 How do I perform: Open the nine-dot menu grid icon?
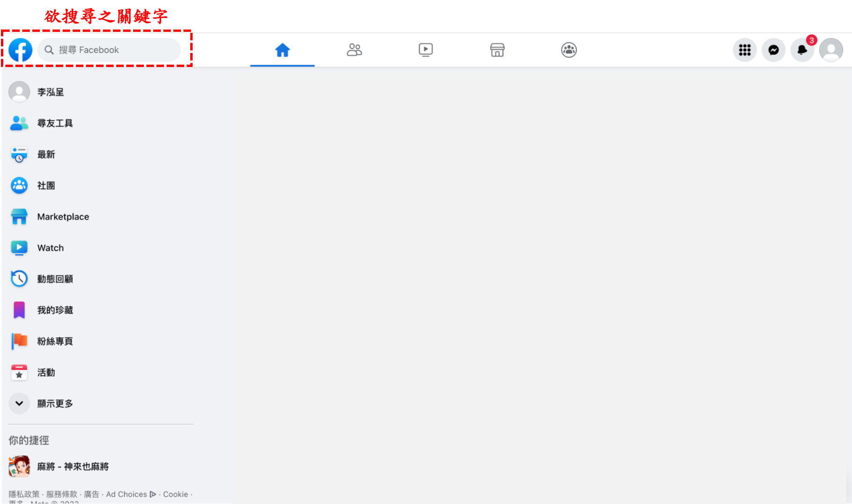tap(745, 50)
